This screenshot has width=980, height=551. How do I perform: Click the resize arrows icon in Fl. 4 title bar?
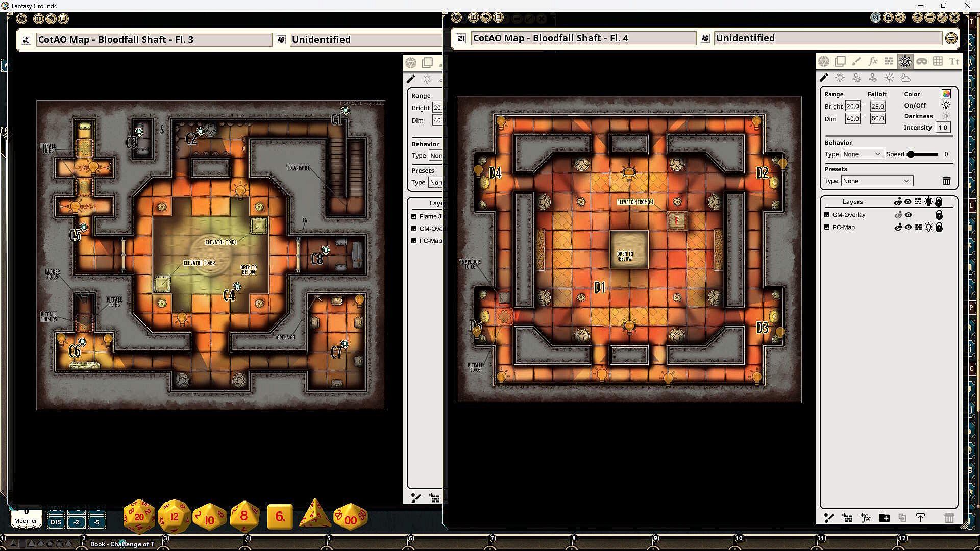[x=942, y=17]
